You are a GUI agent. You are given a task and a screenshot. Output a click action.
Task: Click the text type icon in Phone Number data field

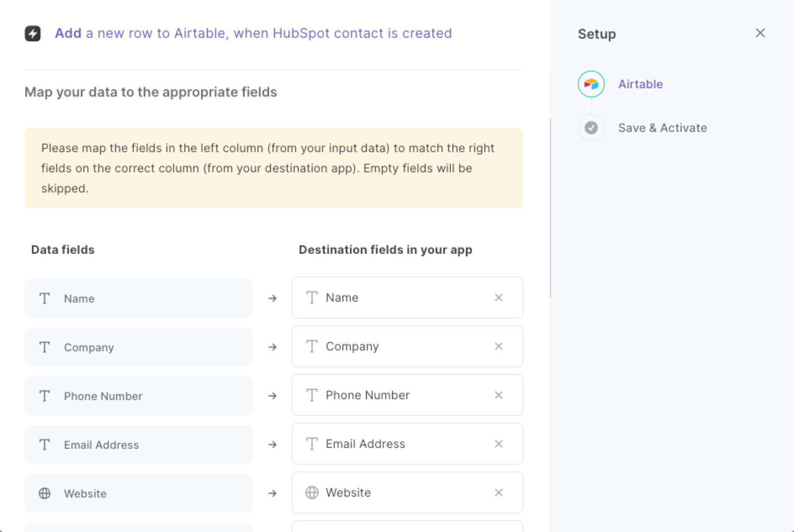45,396
